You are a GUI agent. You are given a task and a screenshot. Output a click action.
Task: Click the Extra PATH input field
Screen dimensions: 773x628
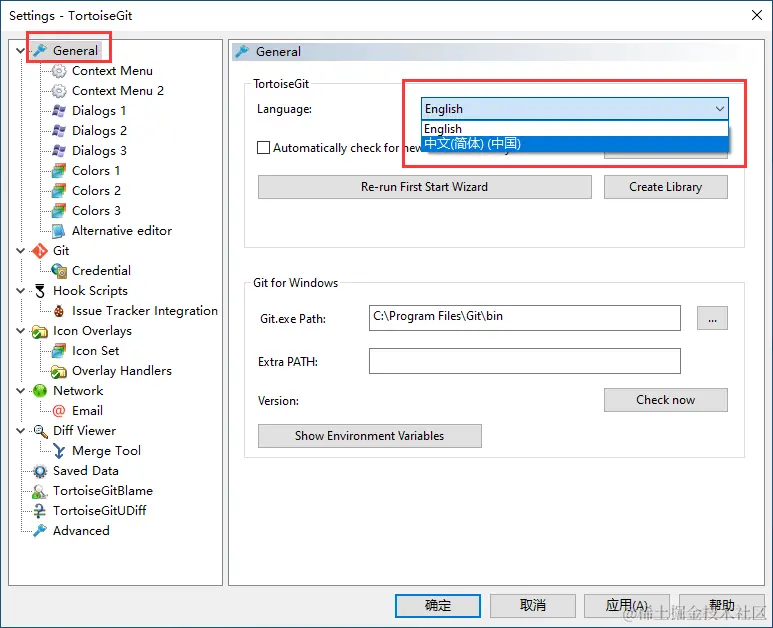[525, 361]
